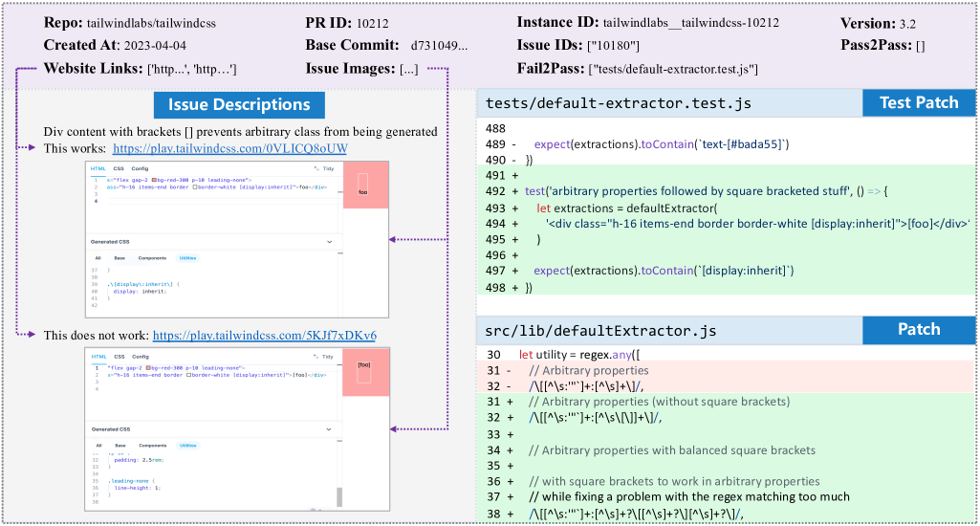Click the Tidy sparkle icon in lower playground
980x526 pixels.
(x=316, y=357)
